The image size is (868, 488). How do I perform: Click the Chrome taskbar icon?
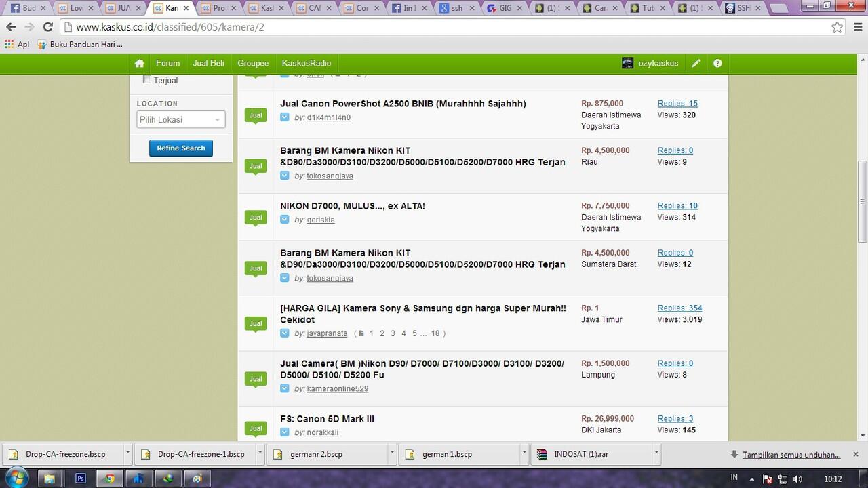110,478
